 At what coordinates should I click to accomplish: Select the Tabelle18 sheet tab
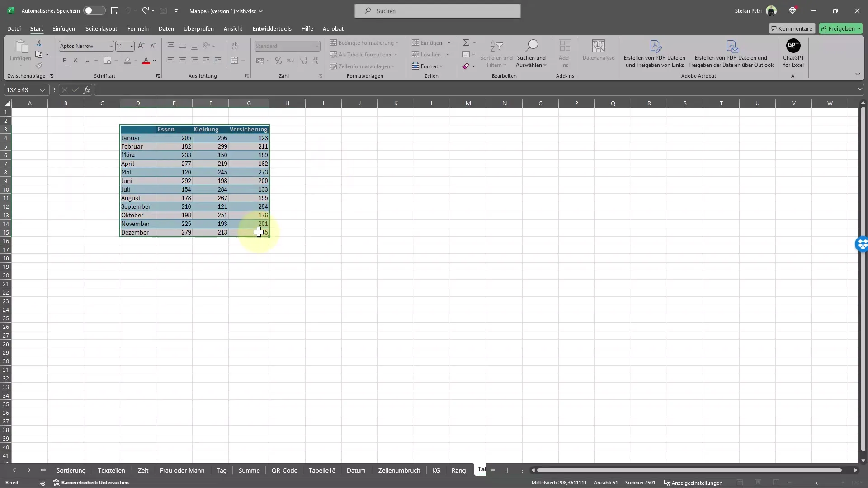(x=322, y=470)
